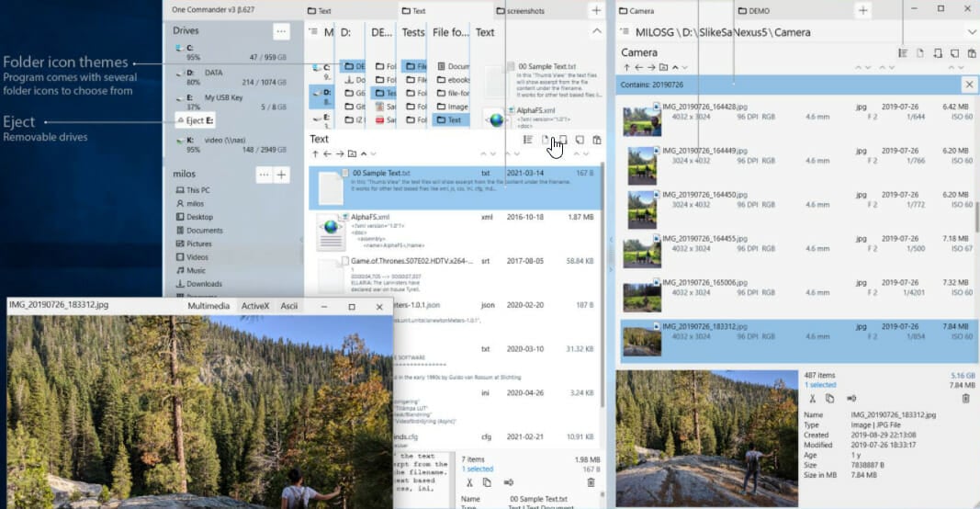The height and width of the screenshot is (509, 980).
Task: Switch preview window to Multimedia mode
Action: 208,306
